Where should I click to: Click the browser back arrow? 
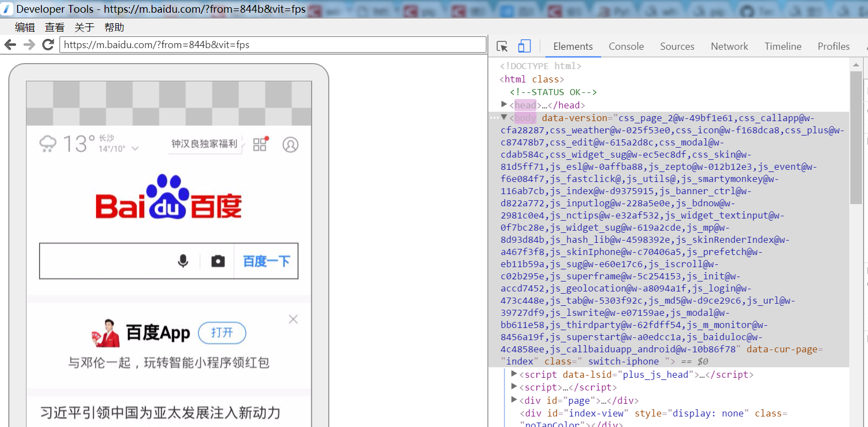coord(10,45)
